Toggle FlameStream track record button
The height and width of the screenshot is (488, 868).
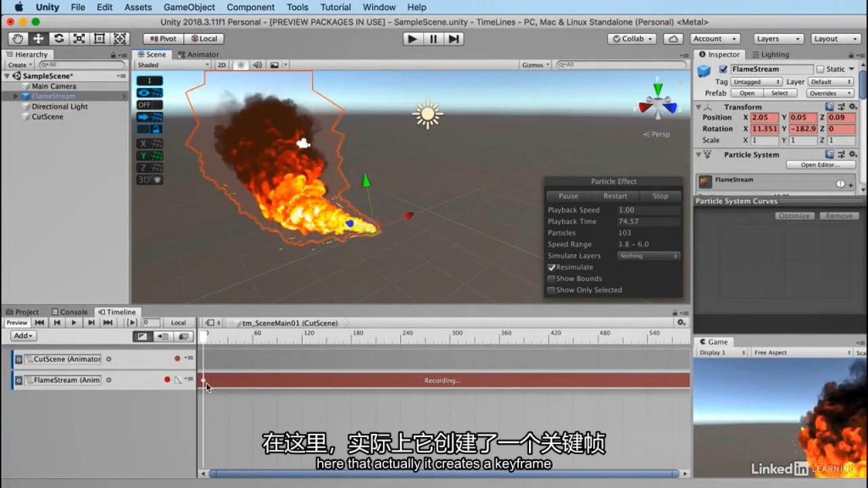click(x=167, y=380)
